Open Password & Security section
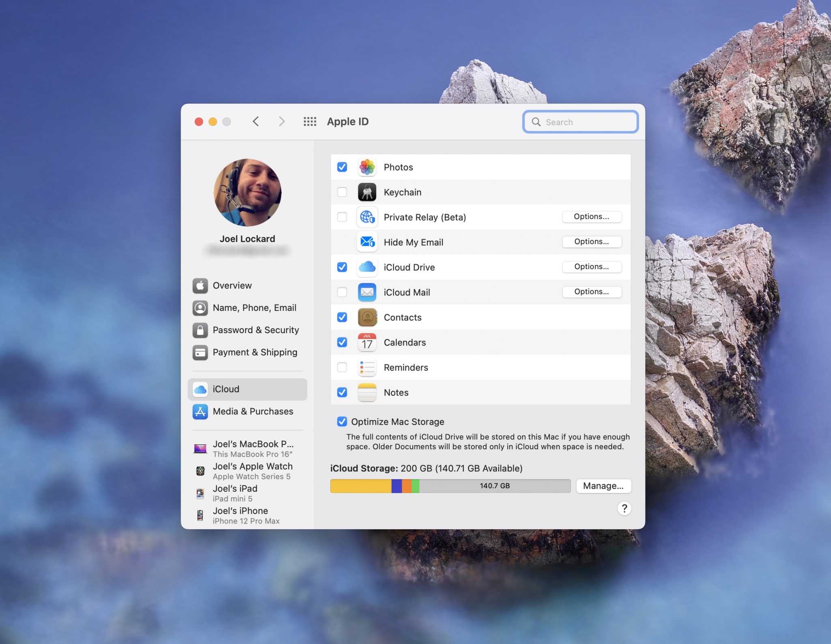831x644 pixels. [x=248, y=330]
